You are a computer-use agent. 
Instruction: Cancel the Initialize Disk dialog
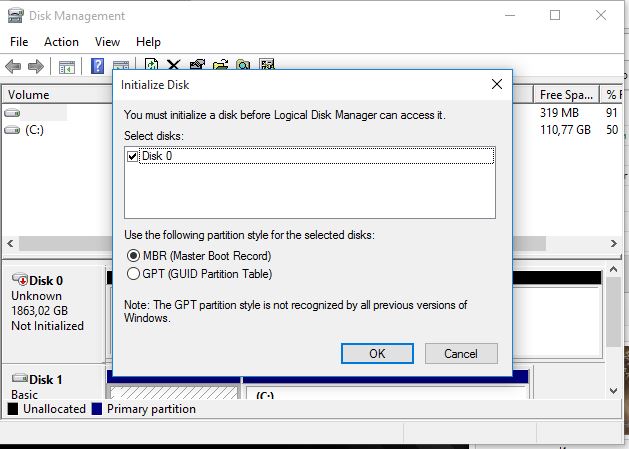pos(460,353)
